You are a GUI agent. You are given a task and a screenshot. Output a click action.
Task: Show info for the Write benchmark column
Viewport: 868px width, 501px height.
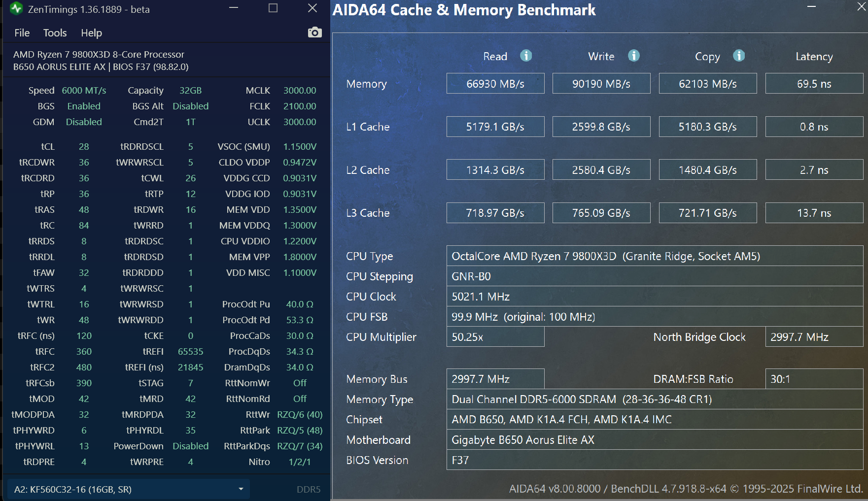point(634,56)
